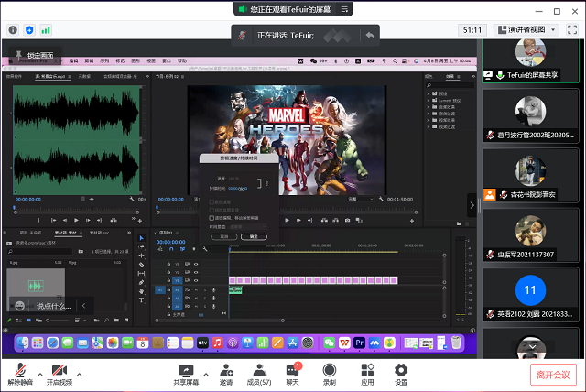Open the 帮助 menu

coord(182,60)
